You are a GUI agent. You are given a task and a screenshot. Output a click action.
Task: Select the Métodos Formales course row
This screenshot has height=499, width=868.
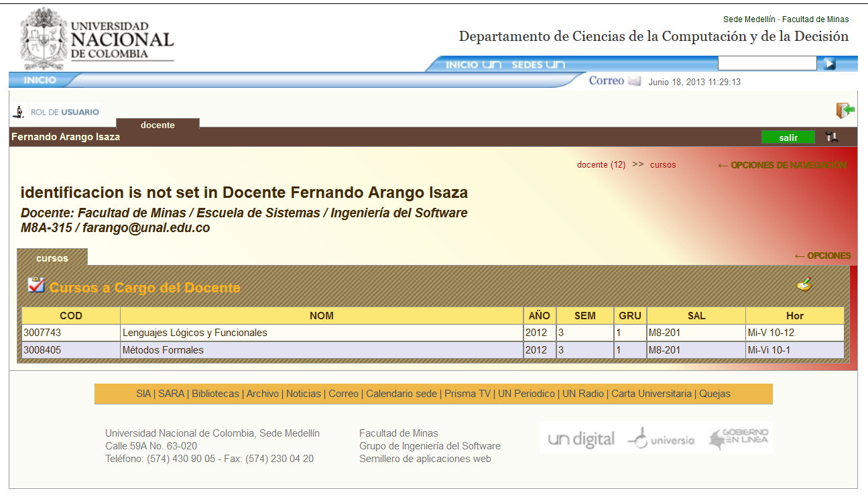(x=163, y=350)
